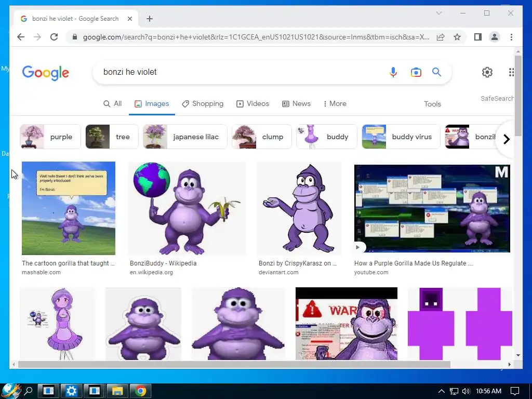Go to the Google logo homepage
532x399 pixels.
pos(46,73)
